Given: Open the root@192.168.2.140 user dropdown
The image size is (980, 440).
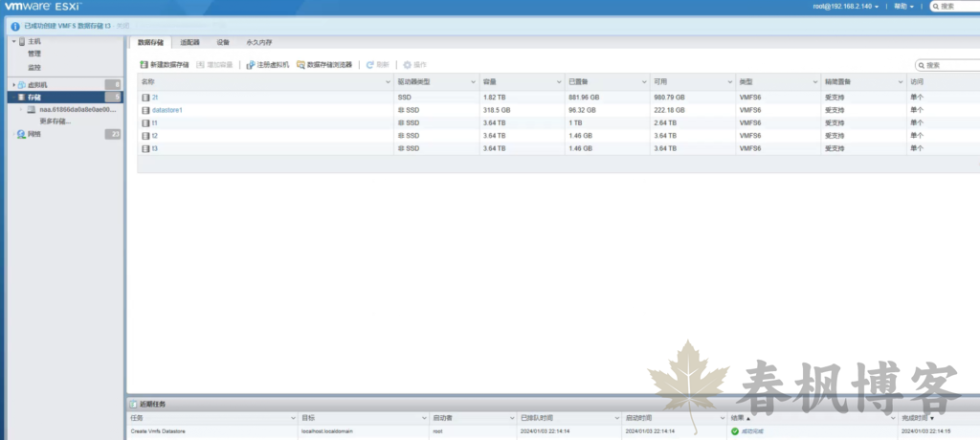Looking at the screenshot, I should tap(846, 7).
